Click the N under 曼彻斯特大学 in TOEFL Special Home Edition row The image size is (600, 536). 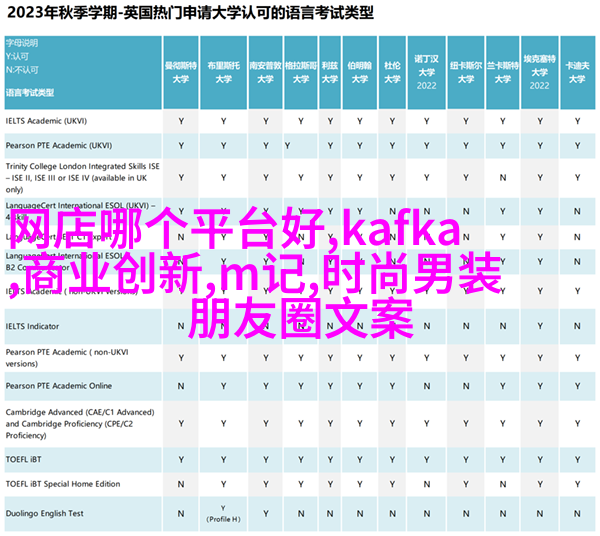point(181,484)
